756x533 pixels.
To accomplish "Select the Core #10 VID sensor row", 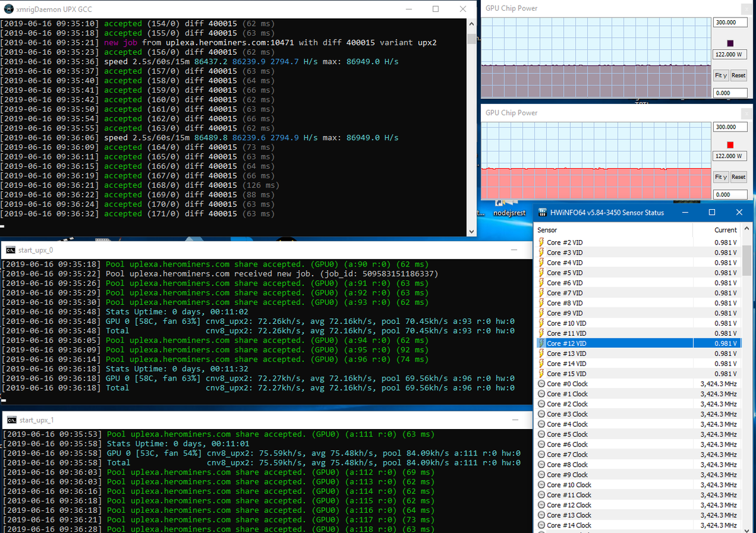I will tap(638, 323).
